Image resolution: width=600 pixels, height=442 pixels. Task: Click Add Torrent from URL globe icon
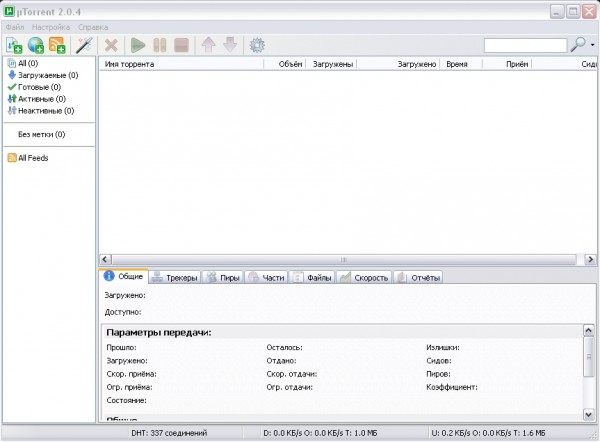pos(36,45)
